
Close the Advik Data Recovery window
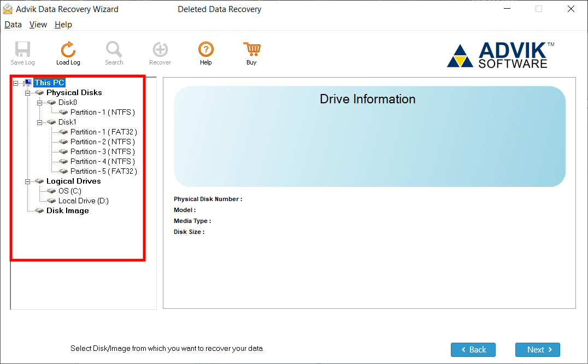(x=571, y=9)
